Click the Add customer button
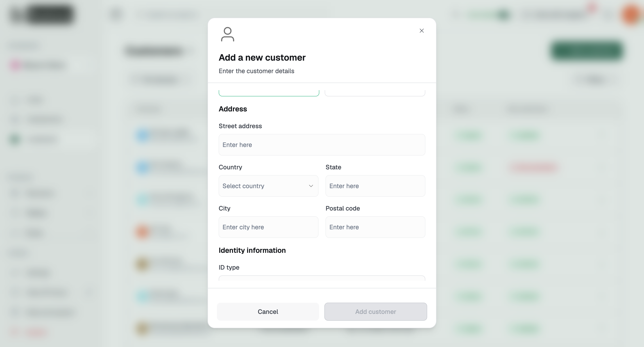The height and width of the screenshot is (347, 644). pyautogui.click(x=375, y=311)
